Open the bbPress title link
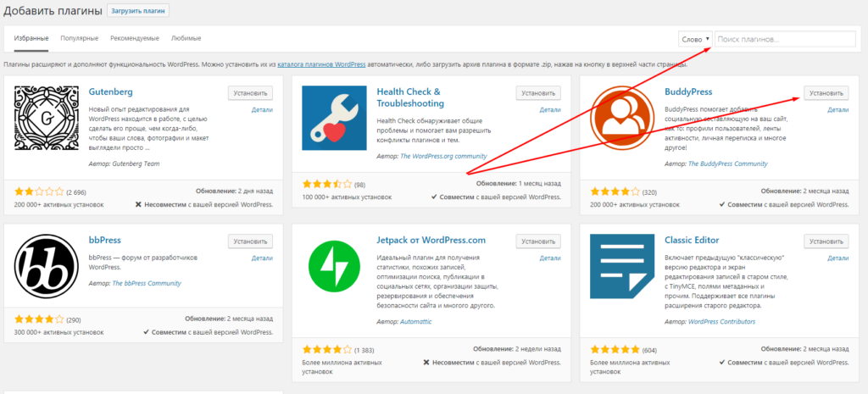This screenshot has width=868, height=394. 104,240
